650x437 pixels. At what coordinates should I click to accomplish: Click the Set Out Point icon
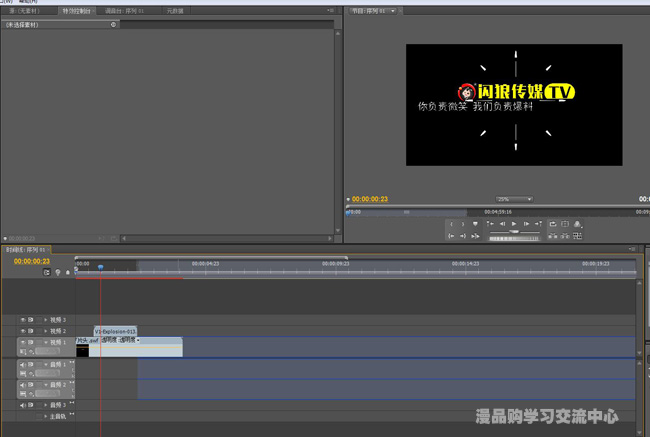pos(463,224)
